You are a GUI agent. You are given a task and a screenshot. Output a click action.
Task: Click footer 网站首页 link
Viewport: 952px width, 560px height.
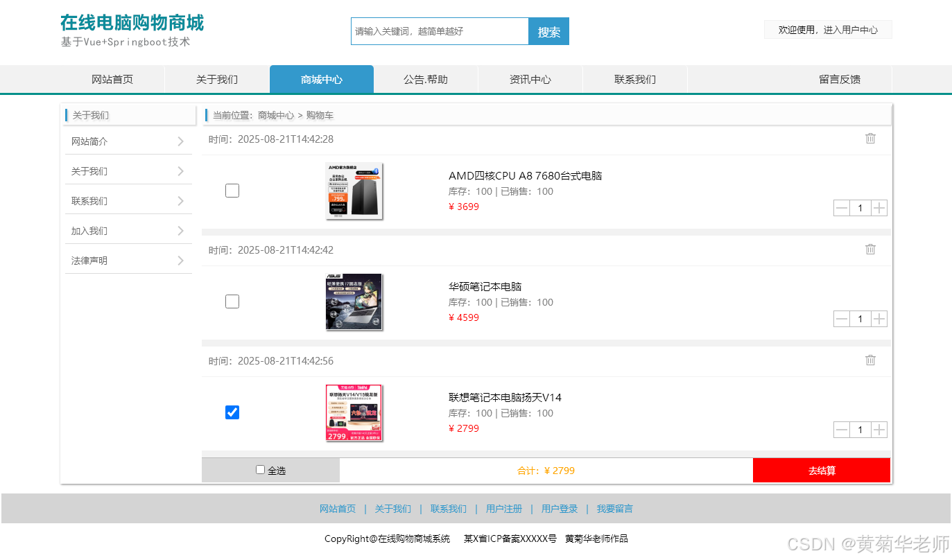coord(338,509)
